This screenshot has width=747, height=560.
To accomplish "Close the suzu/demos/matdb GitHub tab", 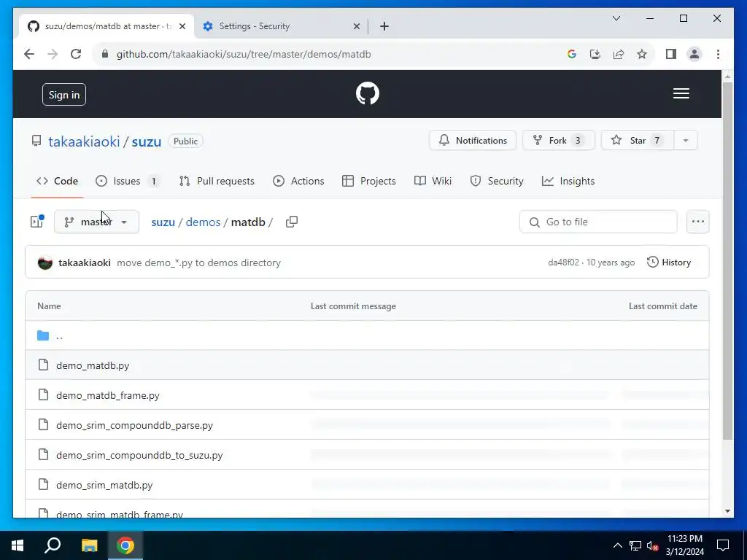I will coord(182,27).
